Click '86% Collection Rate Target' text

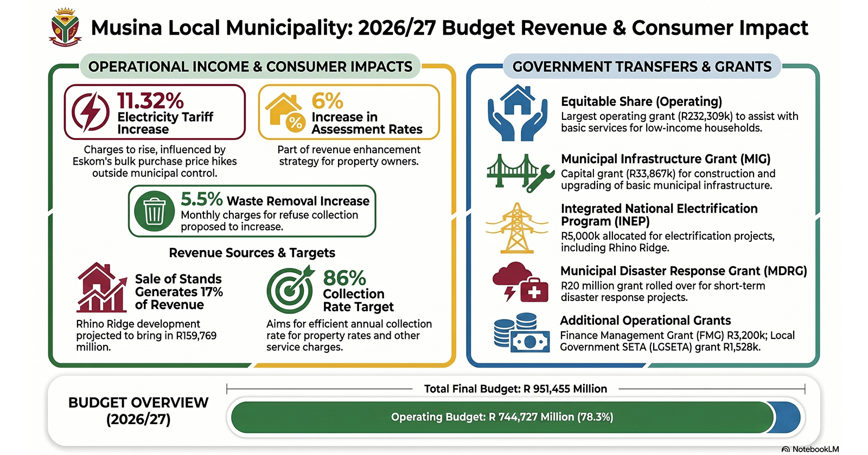pyautogui.click(x=358, y=292)
